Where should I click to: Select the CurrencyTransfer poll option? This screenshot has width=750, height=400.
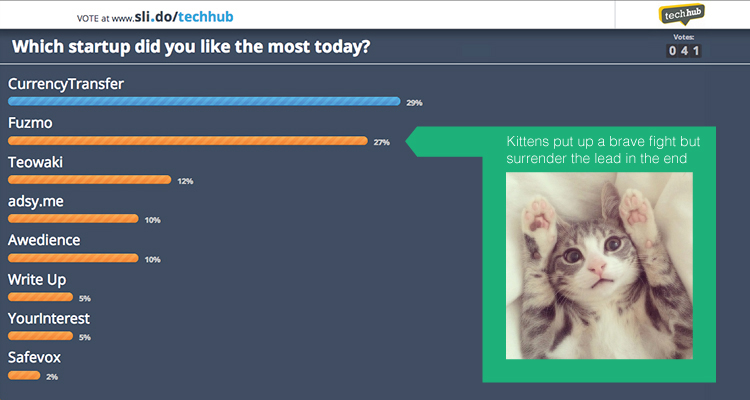pos(66,84)
